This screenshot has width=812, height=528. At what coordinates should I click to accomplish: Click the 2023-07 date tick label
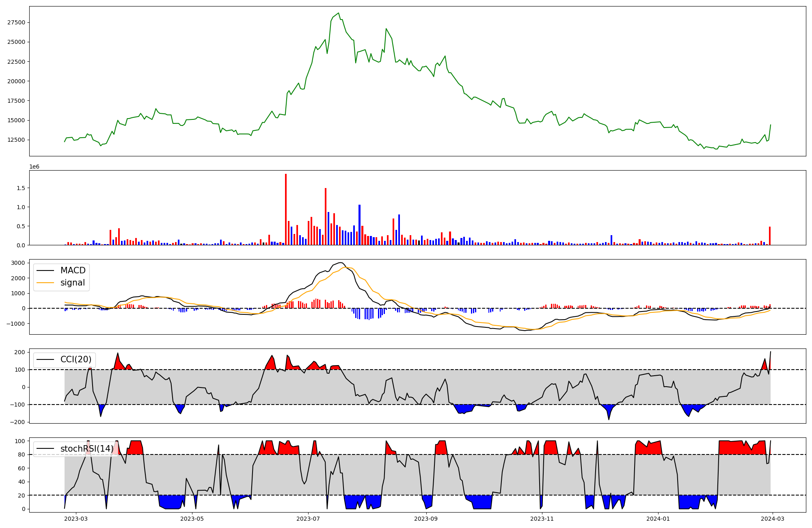point(308,518)
